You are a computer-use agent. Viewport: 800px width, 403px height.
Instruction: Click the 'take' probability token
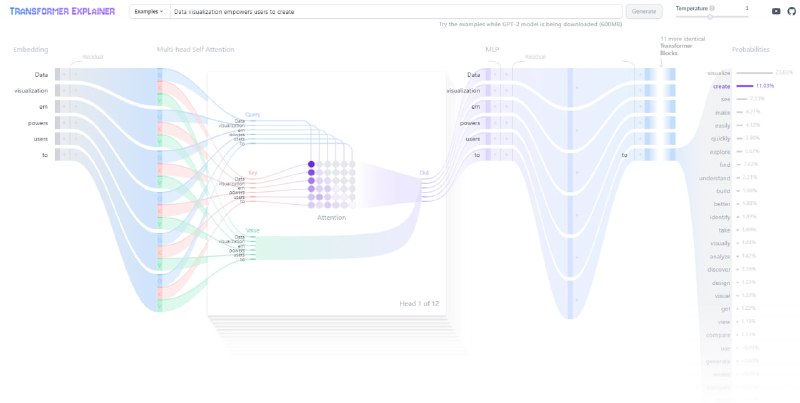(724, 231)
